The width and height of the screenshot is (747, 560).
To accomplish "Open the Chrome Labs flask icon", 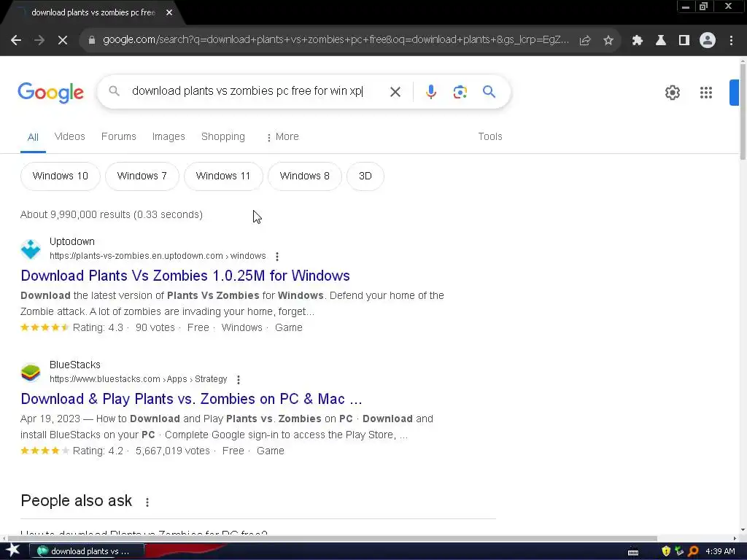I will point(661,41).
